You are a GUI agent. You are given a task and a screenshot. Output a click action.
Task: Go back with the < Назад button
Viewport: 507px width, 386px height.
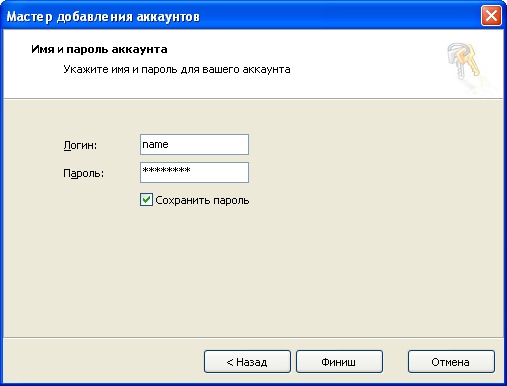click(247, 362)
